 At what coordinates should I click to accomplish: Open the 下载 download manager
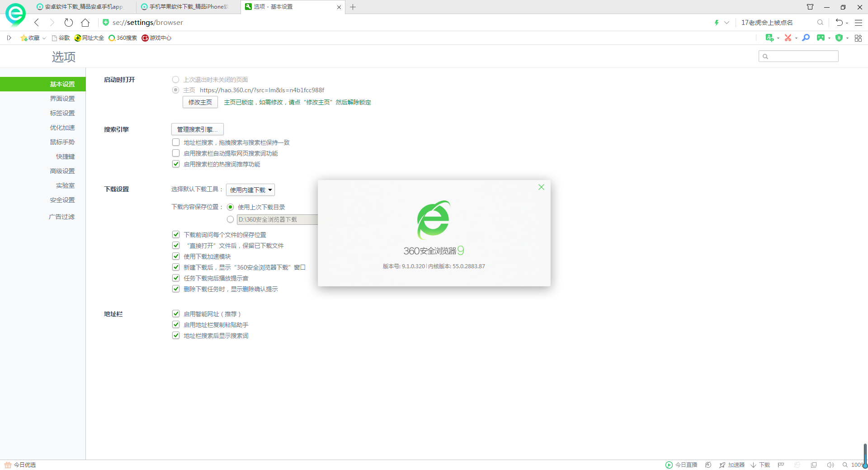click(760, 465)
